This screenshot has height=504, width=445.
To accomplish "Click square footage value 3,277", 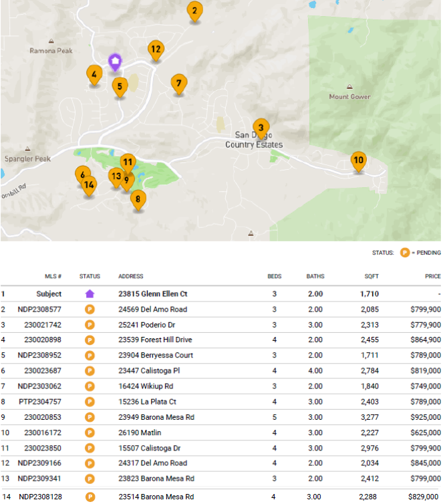I will (x=369, y=417).
